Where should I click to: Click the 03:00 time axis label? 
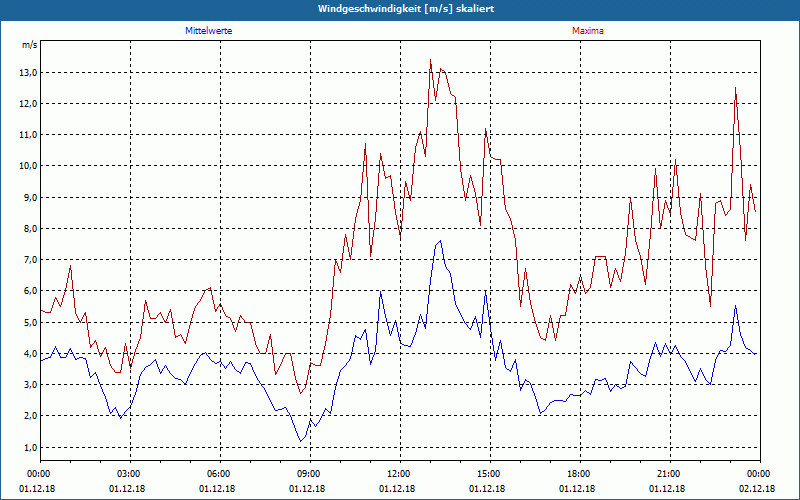click(x=131, y=474)
